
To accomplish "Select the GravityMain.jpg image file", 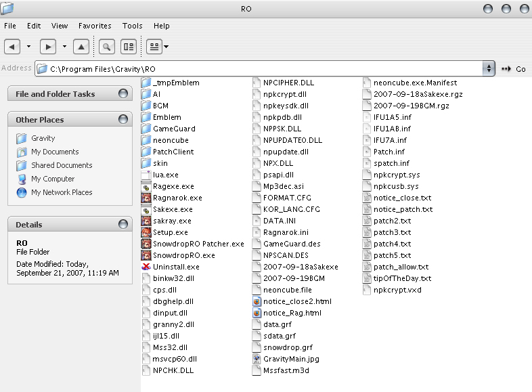I will (x=257, y=360).
